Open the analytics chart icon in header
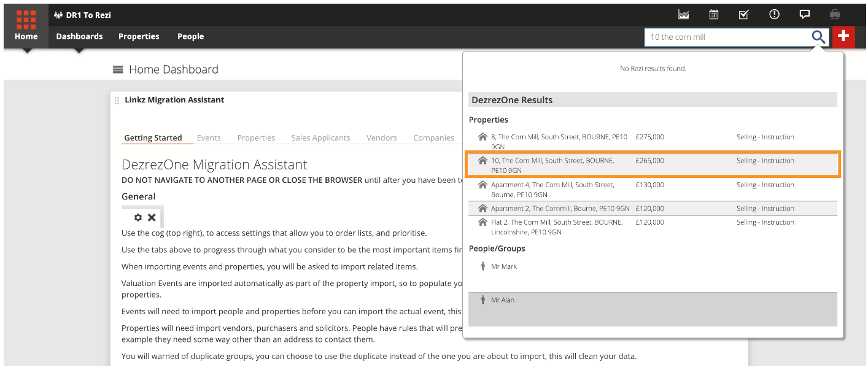This screenshot has width=868, height=367. click(683, 15)
